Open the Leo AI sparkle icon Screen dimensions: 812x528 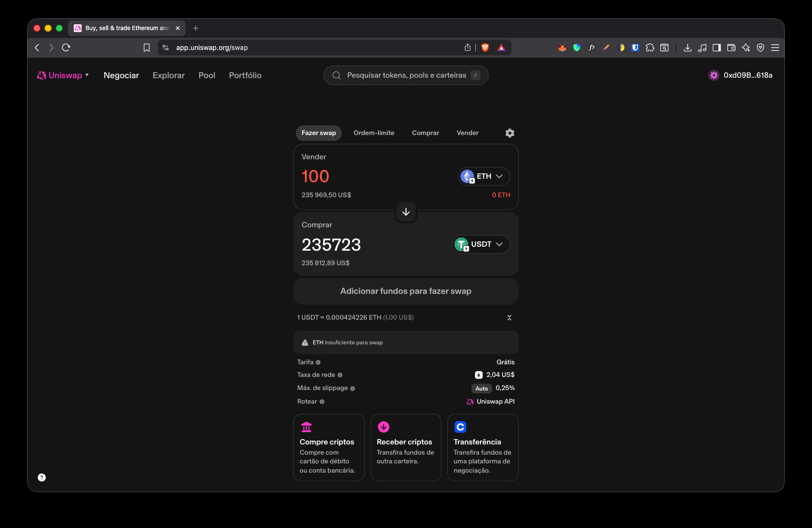746,48
